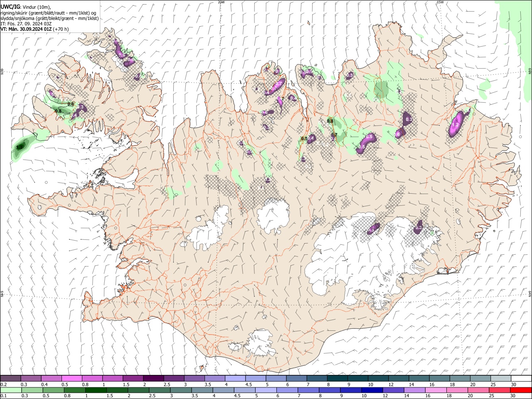Pick the upper legend swatch between 0.5 and 0.8

click(x=72, y=379)
